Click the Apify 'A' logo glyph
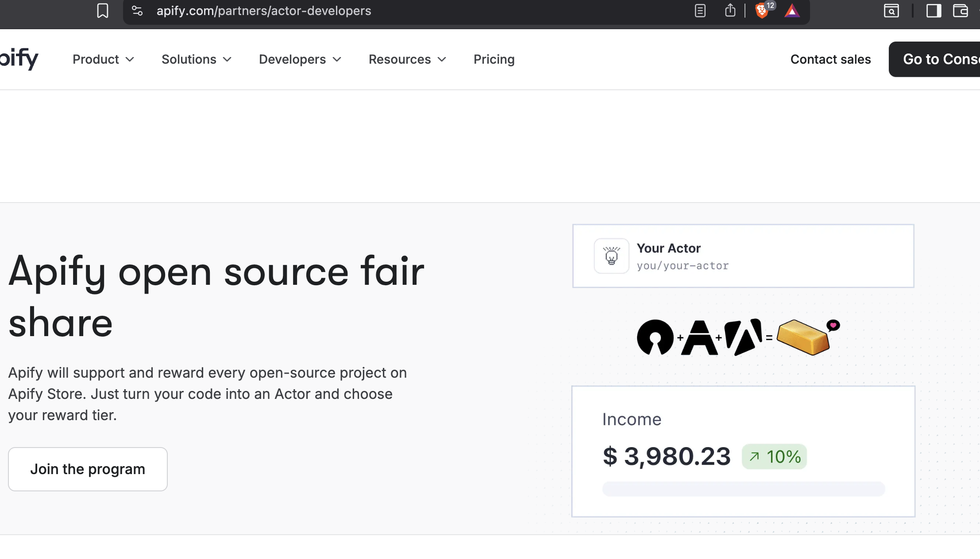980x559 pixels. (x=699, y=338)
